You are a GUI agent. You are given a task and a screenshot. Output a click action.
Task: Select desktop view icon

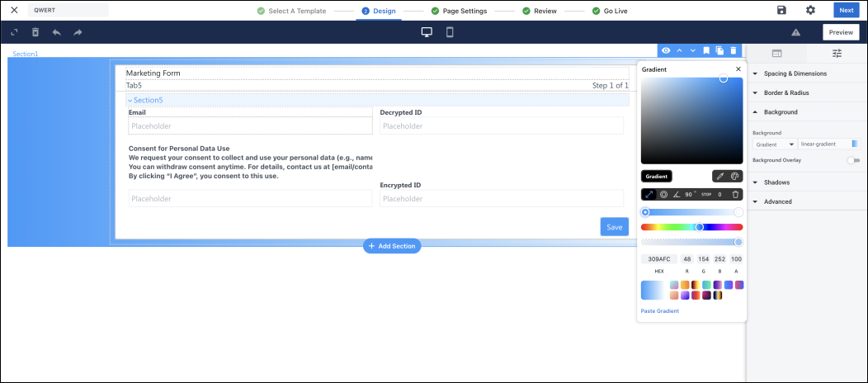click(x=427, y=32)
